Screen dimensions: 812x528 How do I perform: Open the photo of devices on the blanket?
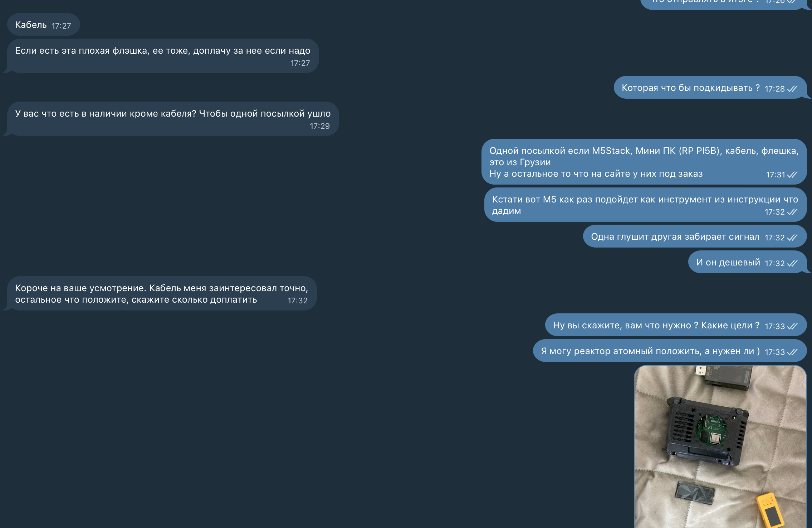point(720,446)
